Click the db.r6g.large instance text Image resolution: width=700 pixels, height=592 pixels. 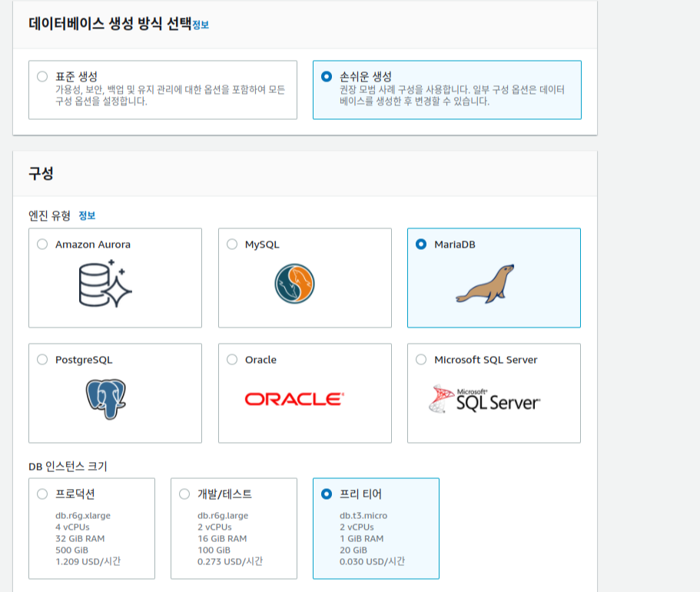(x=223, y=515)
